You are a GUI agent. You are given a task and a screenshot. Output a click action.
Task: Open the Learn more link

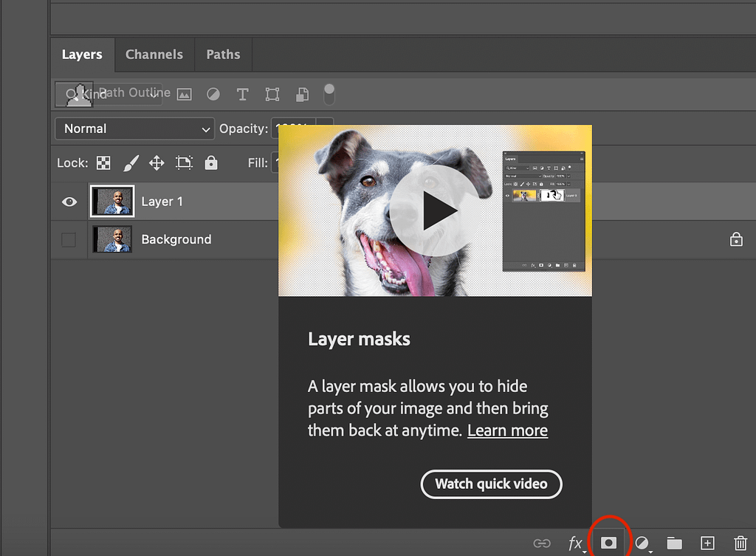[507, 430]
